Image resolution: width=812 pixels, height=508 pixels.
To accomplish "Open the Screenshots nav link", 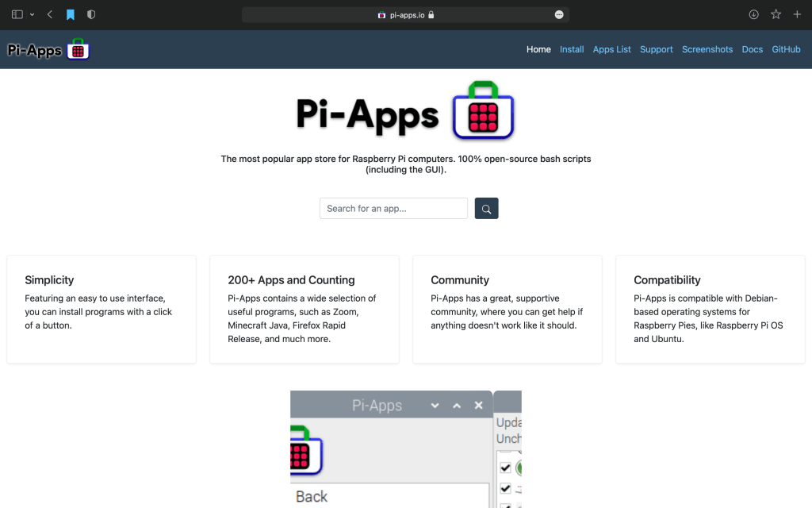I will click(x=707, y=49).
